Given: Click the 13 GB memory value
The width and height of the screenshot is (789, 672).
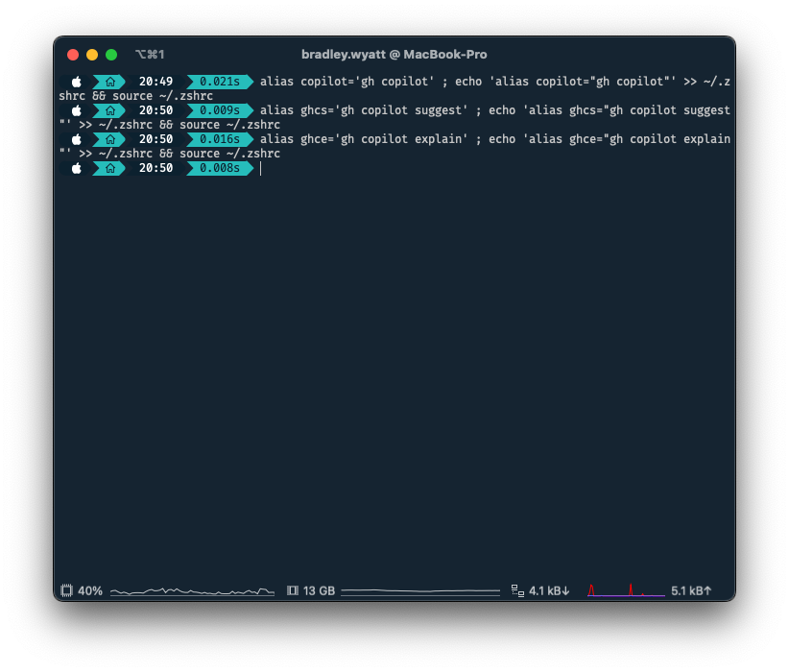Looking at the screenshot, I should click(x=319, y=591).
